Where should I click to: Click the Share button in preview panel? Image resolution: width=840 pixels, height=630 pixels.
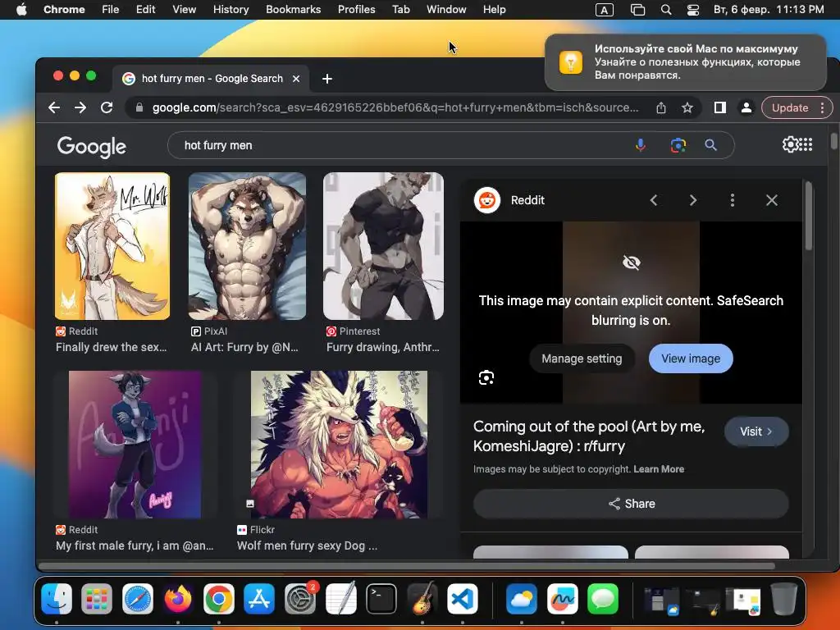[x=631, y=504]
